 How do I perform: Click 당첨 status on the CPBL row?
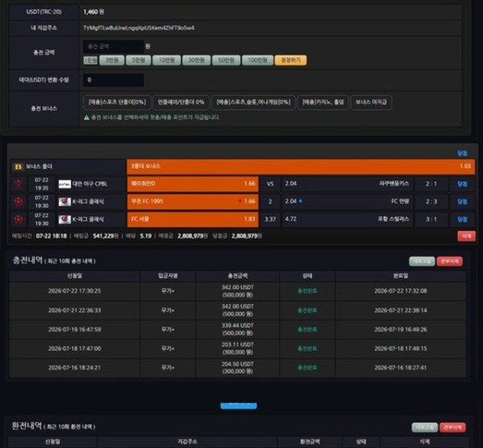462,184
